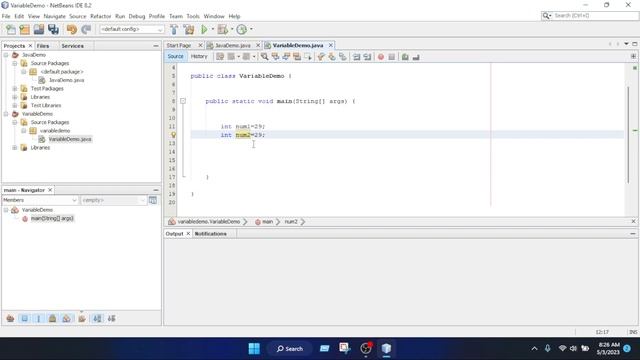Open the Debug Project dropdown arrow
The width and height of the screenshot is (640, 360).
[x=232, y=29]
